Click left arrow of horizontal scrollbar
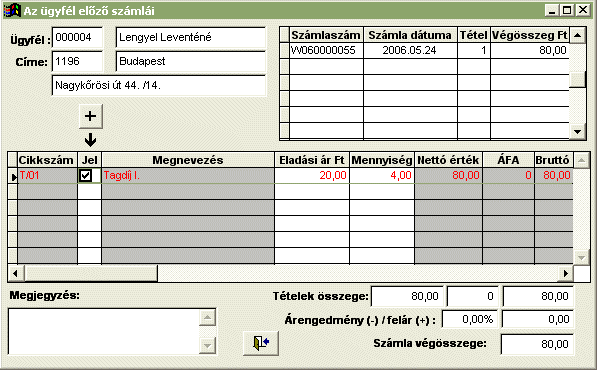This screenshot has width=597, height=370. (x=16, y=273)
